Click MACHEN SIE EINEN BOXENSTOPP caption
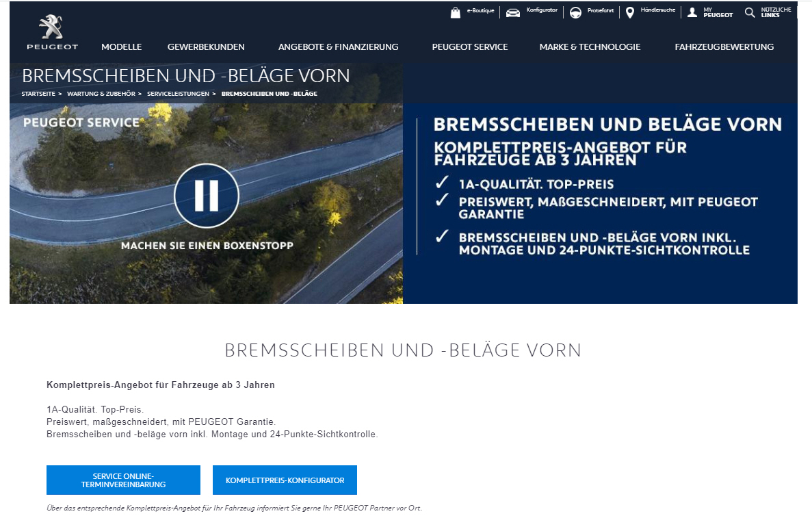 [x=207, y=246]
